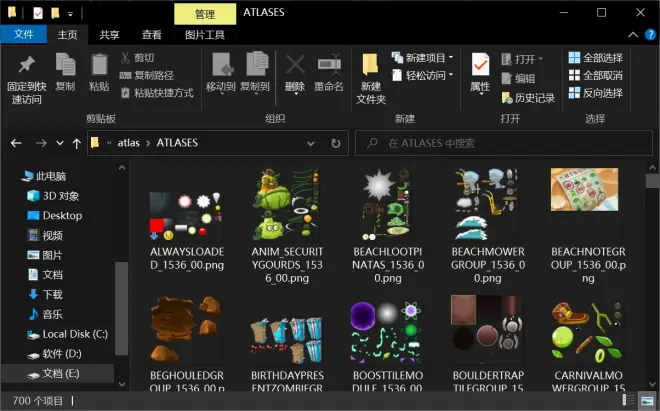This screenshot has height=411, width=660.
Task: Open the Properties (属性) checkmark icon
Action: 480,64
